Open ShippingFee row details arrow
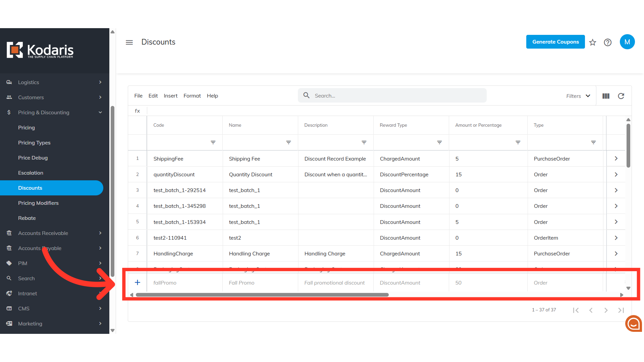Image resolution: width=644 pixels, height=362 pixels. point(616,159)
